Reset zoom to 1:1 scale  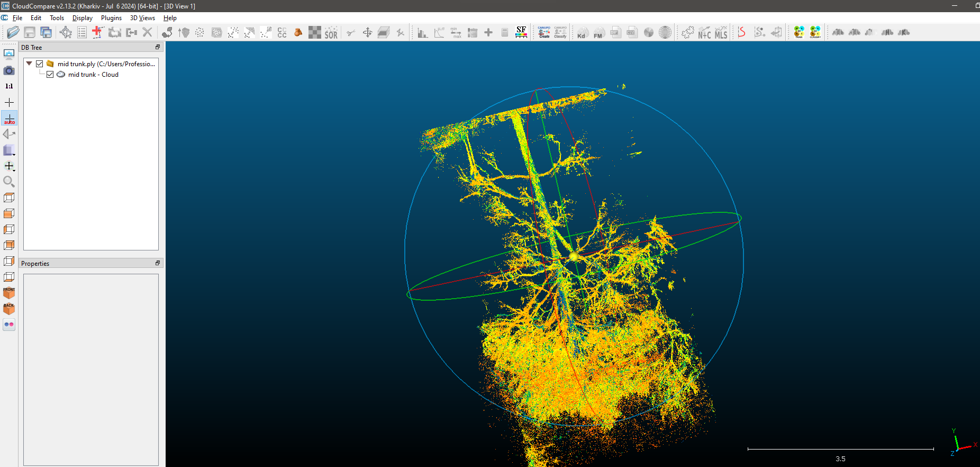click(9, 86)
